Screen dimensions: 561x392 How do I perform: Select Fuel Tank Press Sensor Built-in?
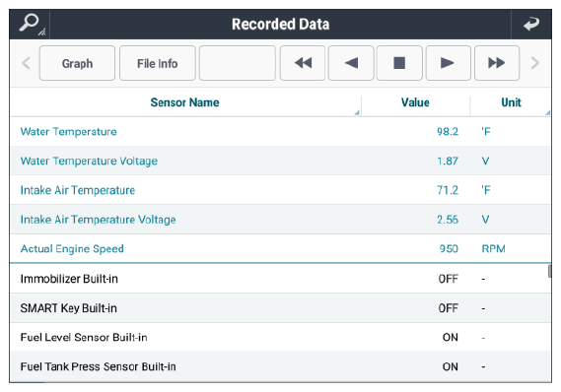280,366
